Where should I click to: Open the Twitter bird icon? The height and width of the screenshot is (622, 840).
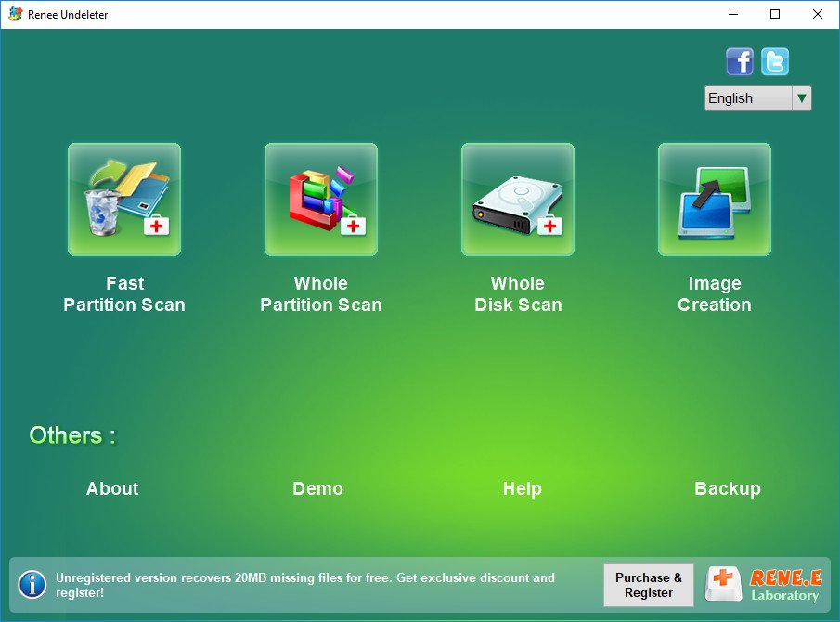pyautogui.click(x=775, y=61)
